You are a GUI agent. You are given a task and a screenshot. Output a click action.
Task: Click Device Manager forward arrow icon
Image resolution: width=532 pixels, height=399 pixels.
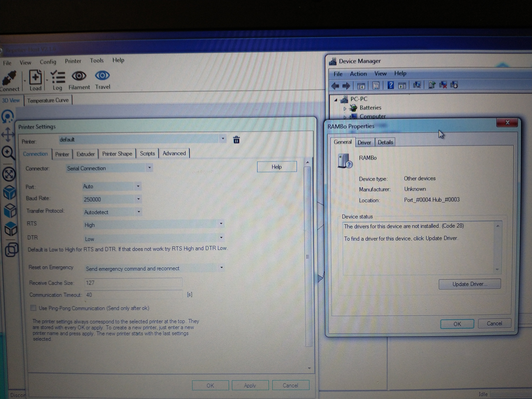coord(346,86)
